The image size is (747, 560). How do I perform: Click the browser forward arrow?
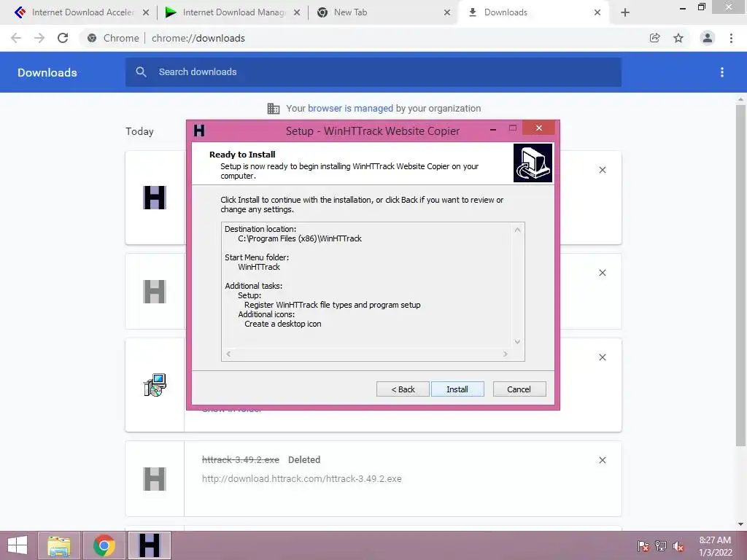coord(39,38)
